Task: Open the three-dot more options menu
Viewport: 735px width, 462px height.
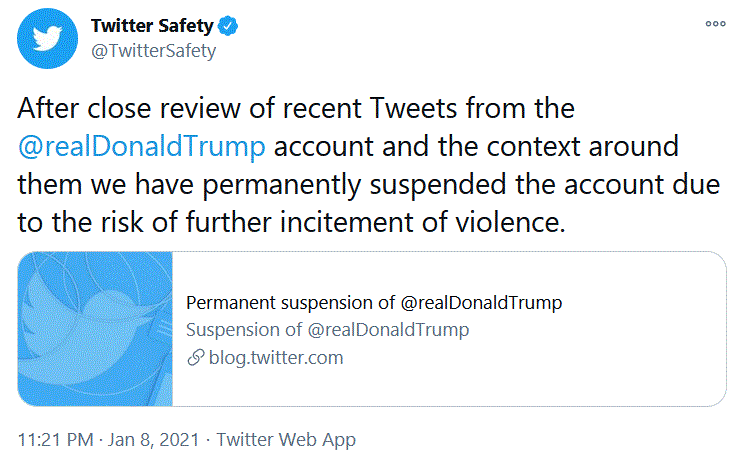Action: [714, 23]
